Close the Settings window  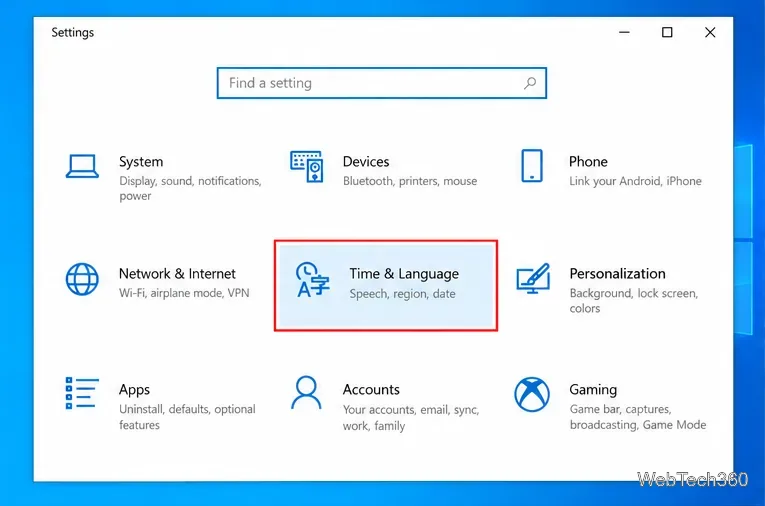710,33
